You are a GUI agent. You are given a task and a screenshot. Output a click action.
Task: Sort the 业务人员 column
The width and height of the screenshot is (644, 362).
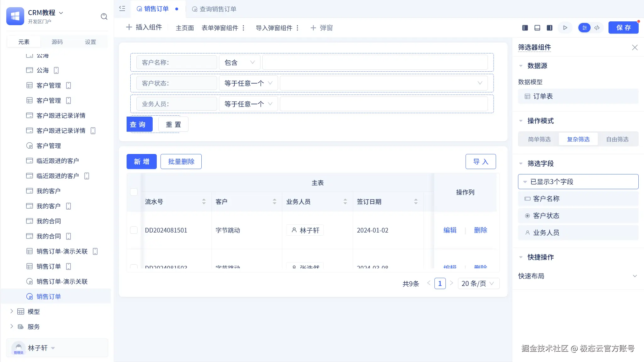pyautogui.click(x=345, y=201)
